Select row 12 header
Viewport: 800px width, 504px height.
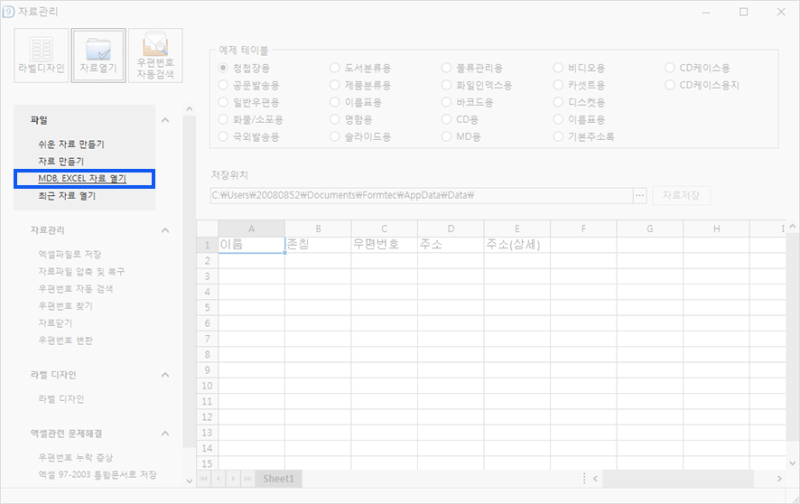(207, 417)
